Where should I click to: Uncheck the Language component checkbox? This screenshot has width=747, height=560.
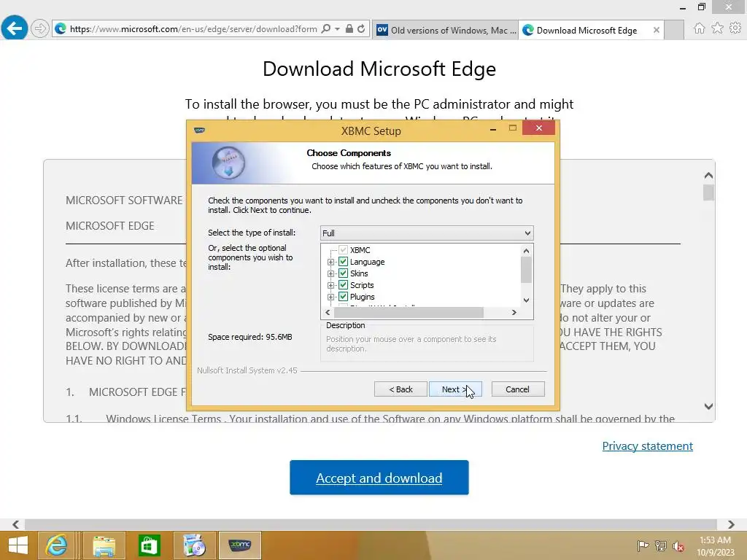tap(343, 262)
